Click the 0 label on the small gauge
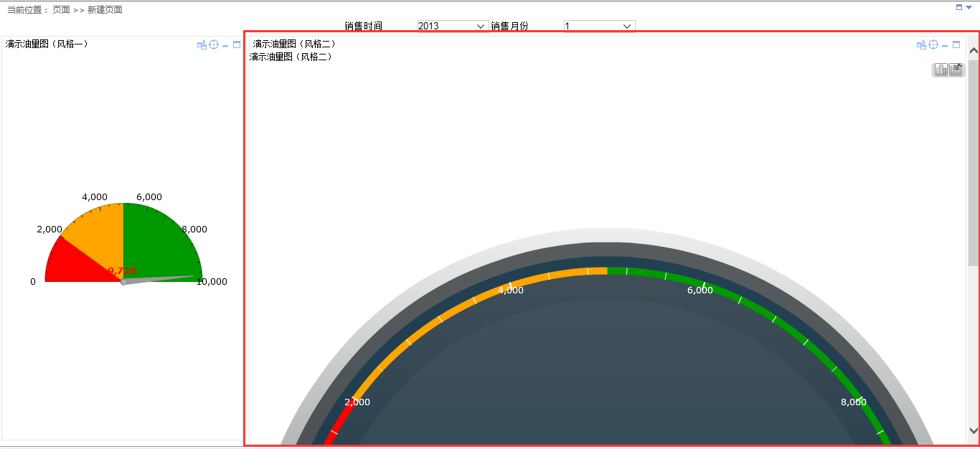Screen dimensions: 980x449 [x=33, y=282]
